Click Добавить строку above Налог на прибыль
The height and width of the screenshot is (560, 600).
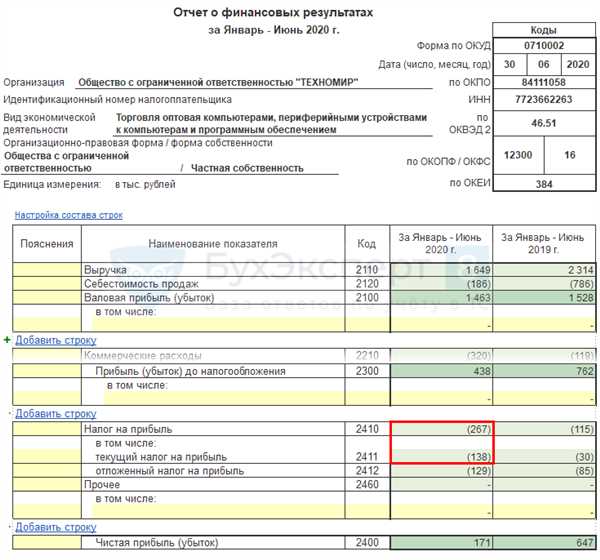pos(55,412)
